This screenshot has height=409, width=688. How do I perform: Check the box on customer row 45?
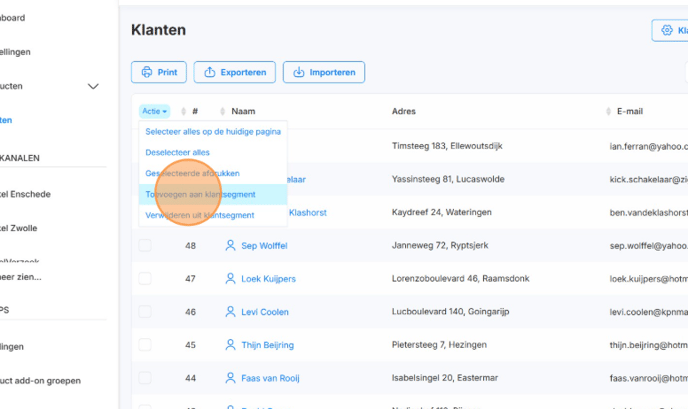tap(145, 345)
